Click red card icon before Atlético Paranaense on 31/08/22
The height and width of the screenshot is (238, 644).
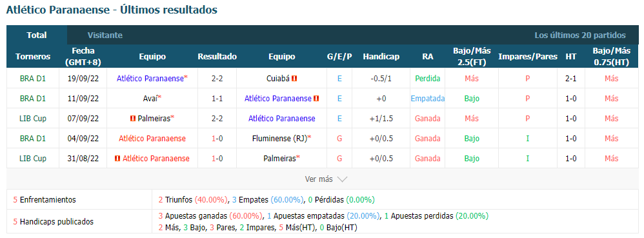[x=117, y=159]
